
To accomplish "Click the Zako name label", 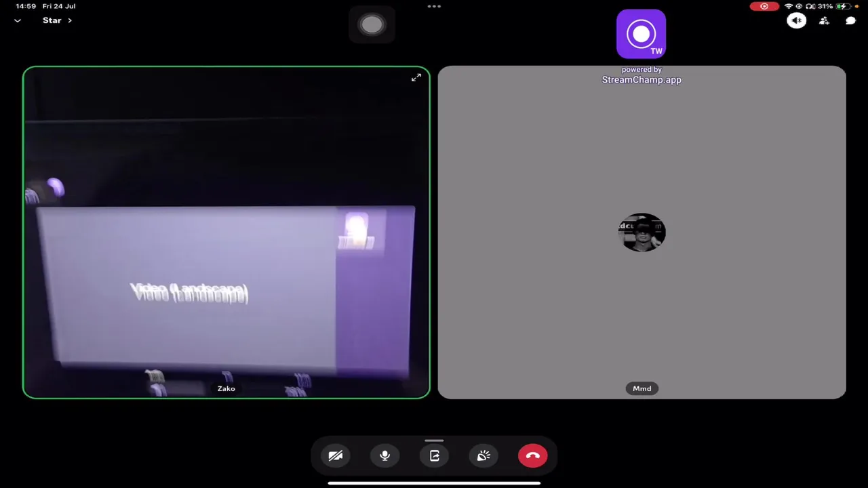I will point(226,388).
